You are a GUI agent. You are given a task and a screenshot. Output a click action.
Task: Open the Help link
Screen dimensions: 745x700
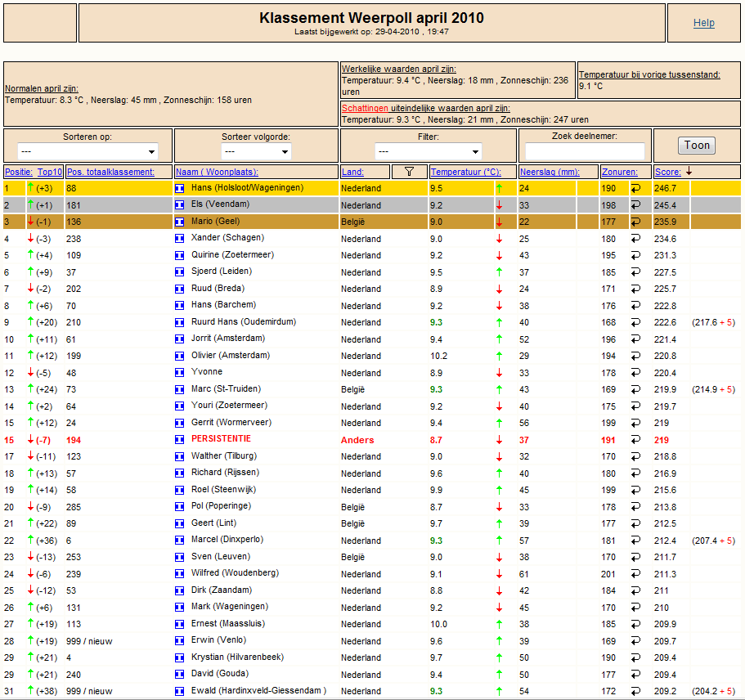pos(703,23)
